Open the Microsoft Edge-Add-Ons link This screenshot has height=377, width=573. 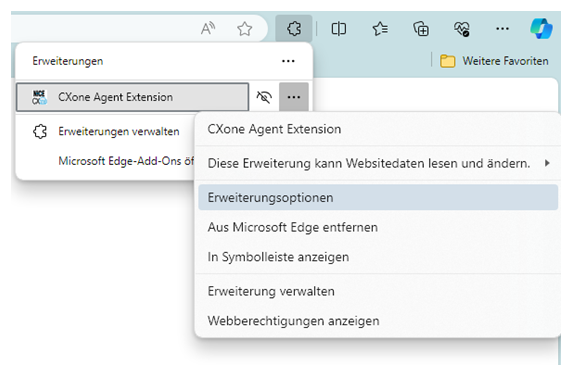[126, 161]
